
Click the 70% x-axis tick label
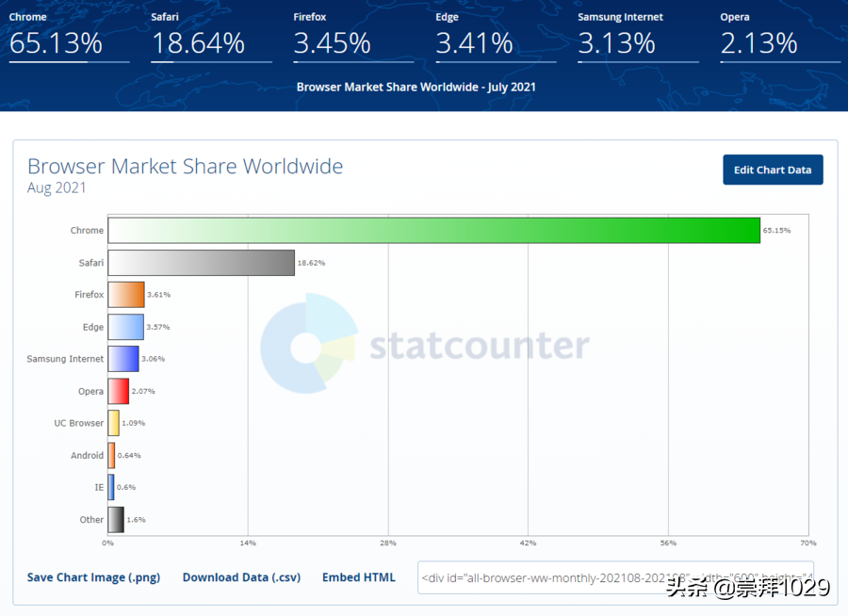click(808, 543)
